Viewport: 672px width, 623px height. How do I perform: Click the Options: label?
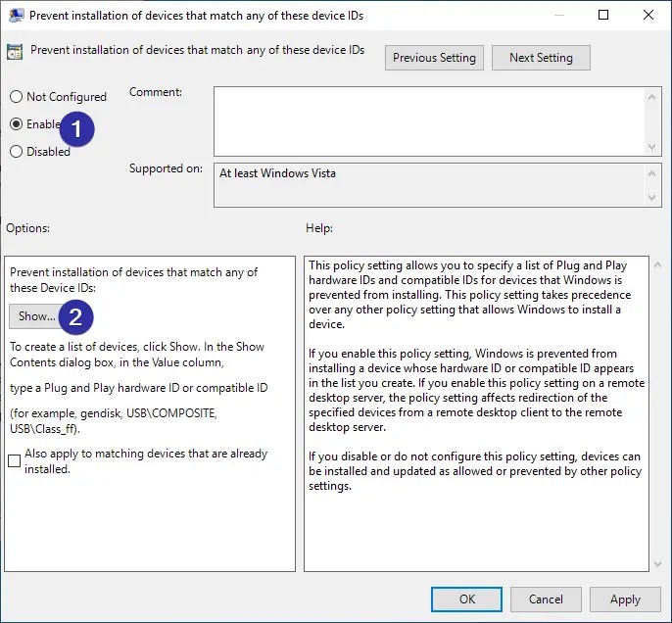click(27, 228)
